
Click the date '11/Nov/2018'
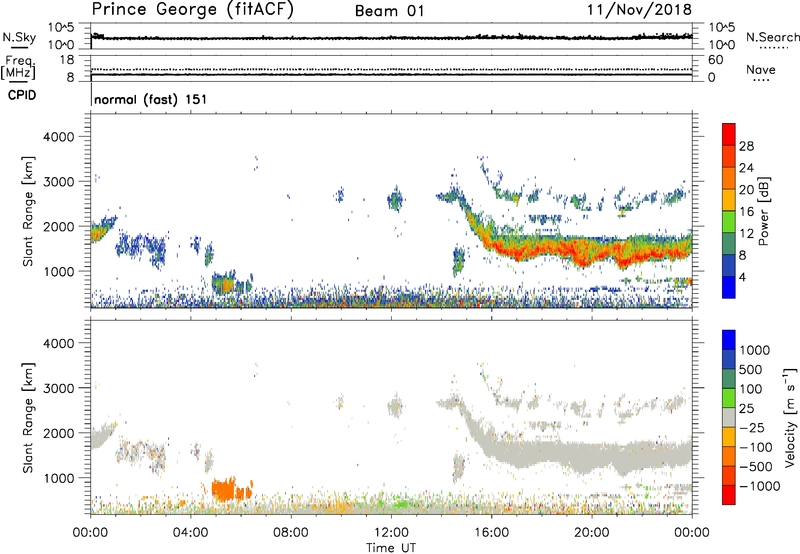[639, 9]
